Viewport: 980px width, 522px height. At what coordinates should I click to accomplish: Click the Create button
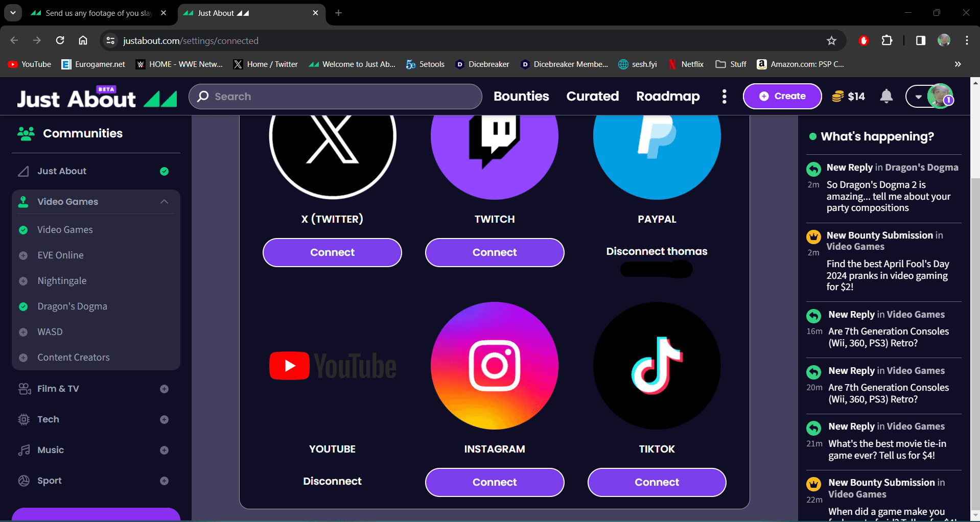[x=782, y=96]
